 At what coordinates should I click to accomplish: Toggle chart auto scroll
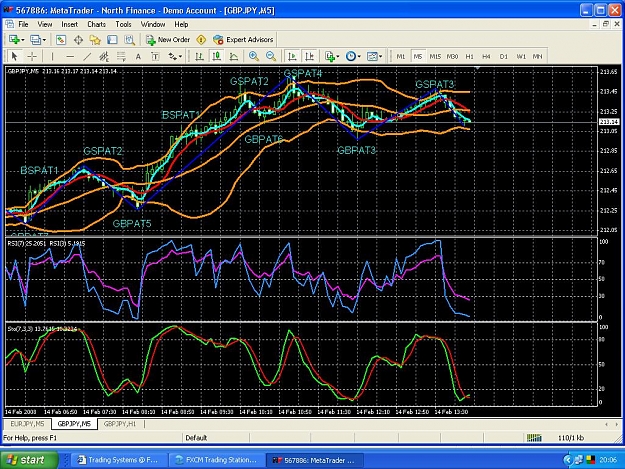click(292, 56)
